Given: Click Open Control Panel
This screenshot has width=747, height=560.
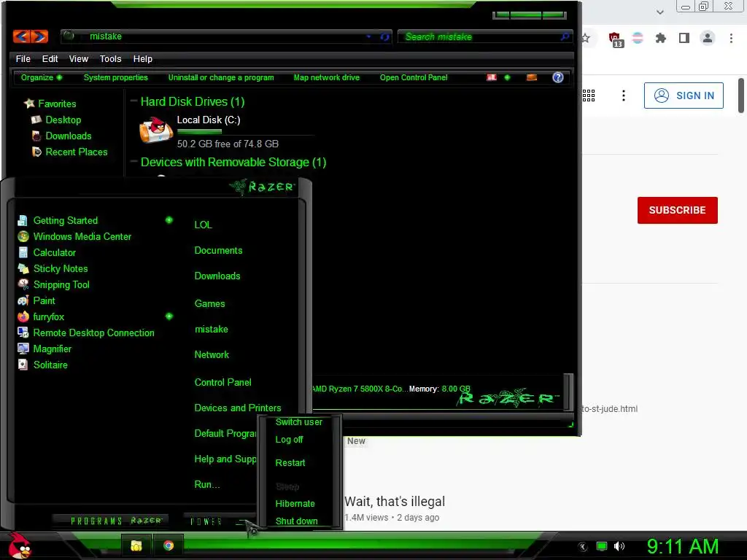Looking at the screenshot, I should point(414,77).
